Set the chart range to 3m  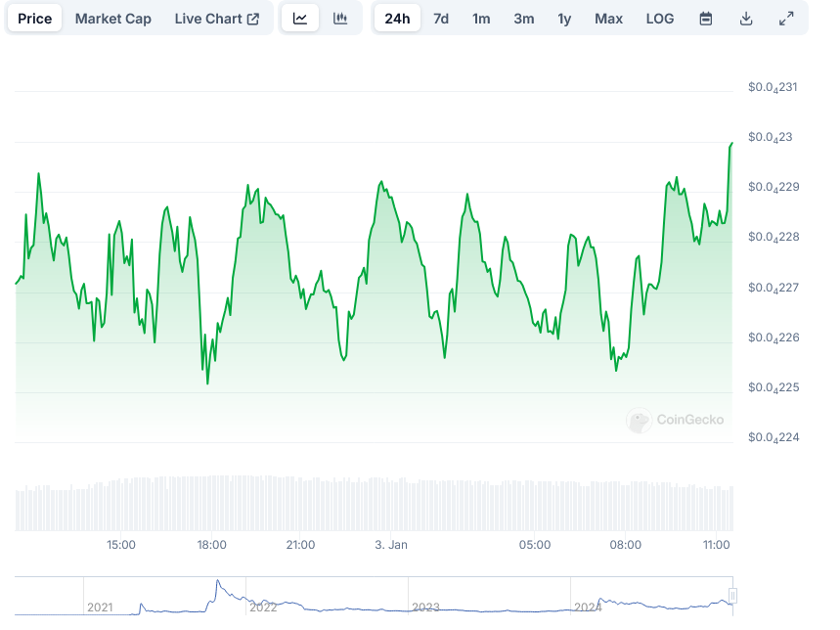click(x=524, y=19)
